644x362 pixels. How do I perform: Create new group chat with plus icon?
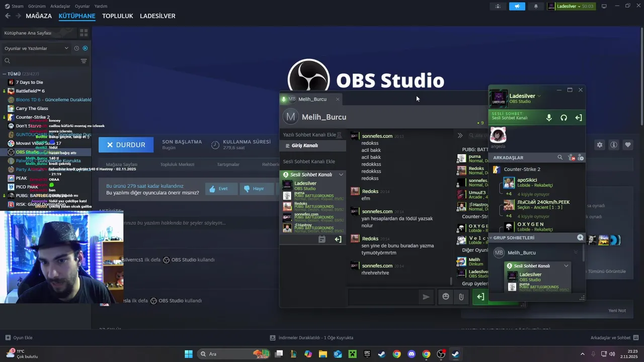580,237
